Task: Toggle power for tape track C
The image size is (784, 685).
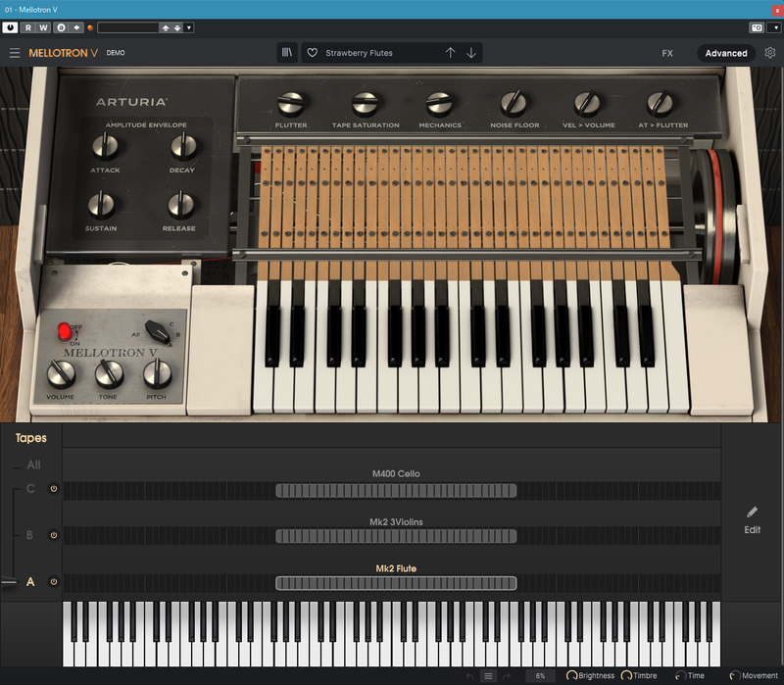Action: point(54,488)
